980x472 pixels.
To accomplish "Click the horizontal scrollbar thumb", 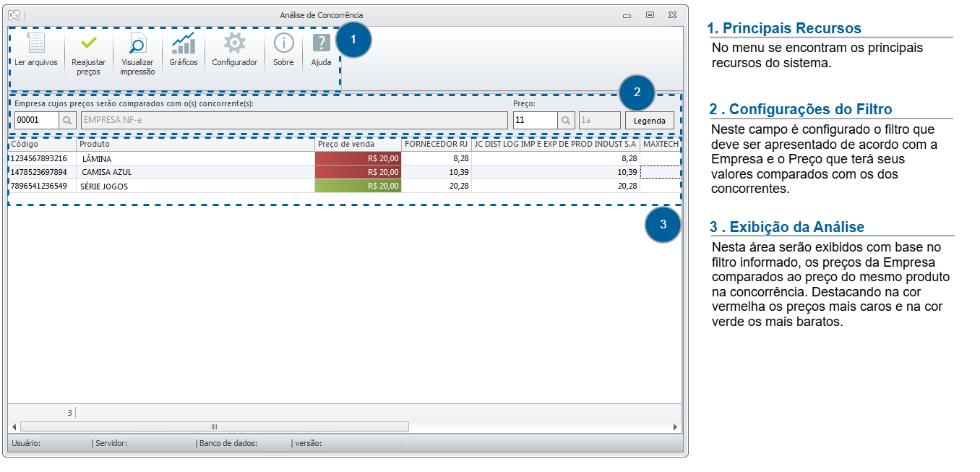I will 214,426.
